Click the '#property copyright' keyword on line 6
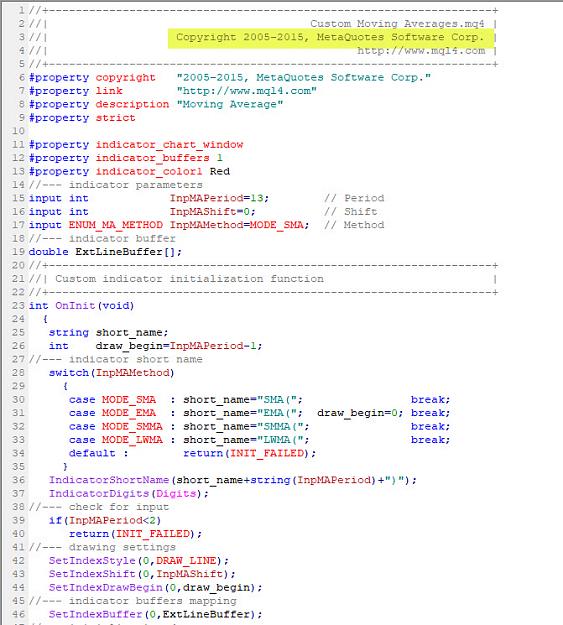Viewport: 563px width, 625px height. [92, 78]
